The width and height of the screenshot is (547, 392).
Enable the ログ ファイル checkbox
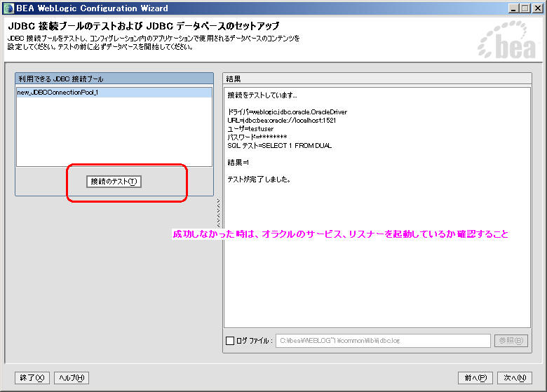click(x=230, y=341)
